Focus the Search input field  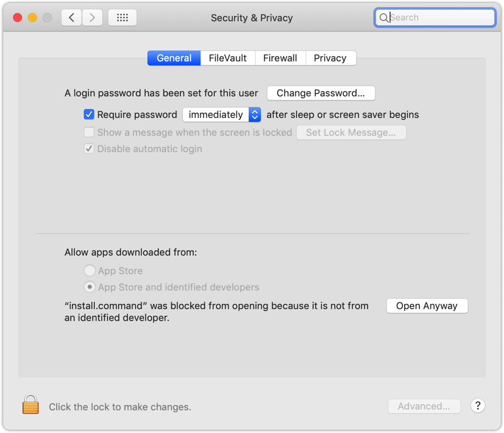pos(439,18)
